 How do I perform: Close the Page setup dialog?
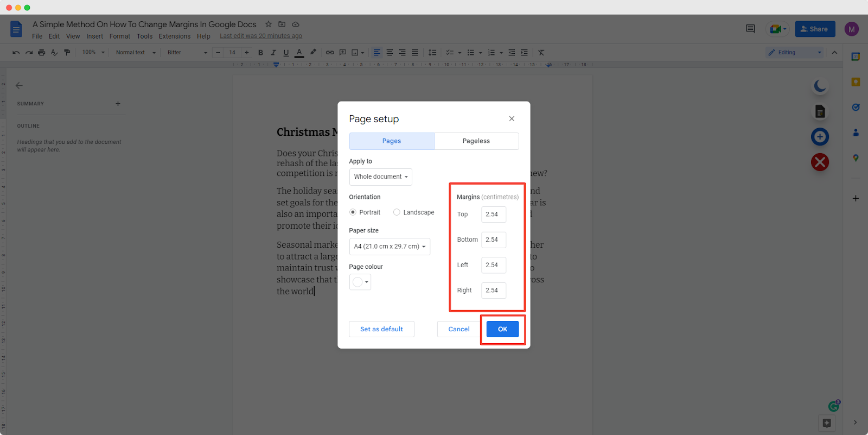512,118
